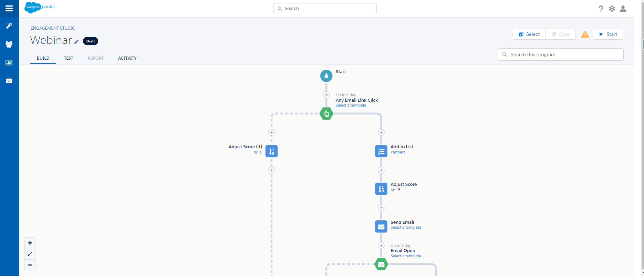This screenshot has width=644, height=280.
Task: Click the Webinar program title
Action: (51, 40)
